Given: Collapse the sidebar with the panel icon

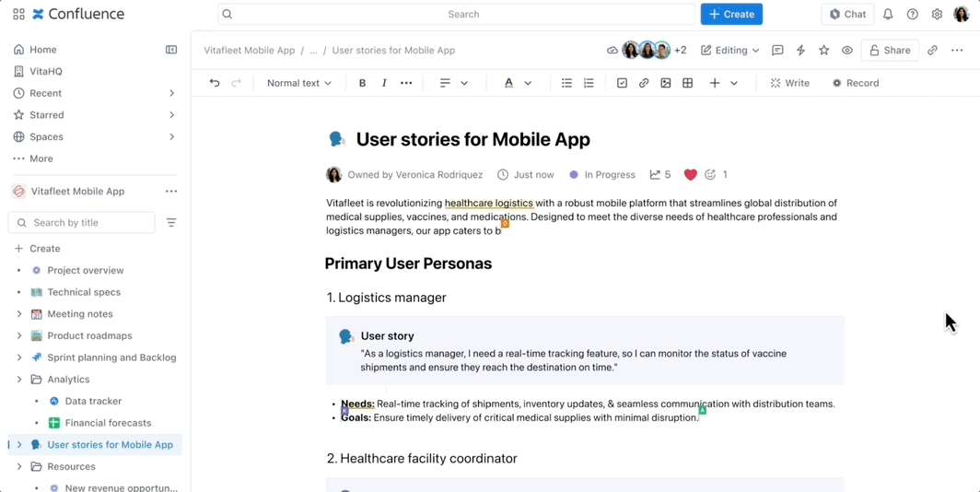Looking at the screenshot, I should tap(170, 50).
